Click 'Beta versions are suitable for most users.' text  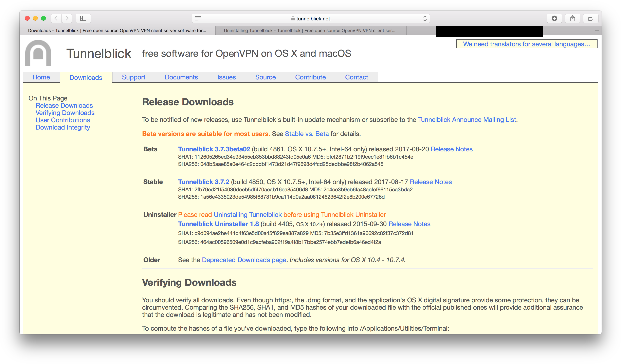coord(206,134)
